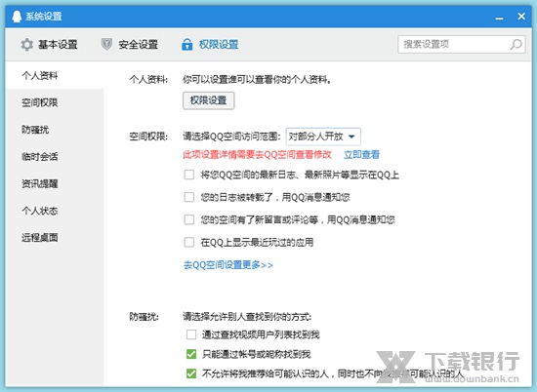Screen dimensions: 537x392
Task: Enable 在QQ上显示最近玩过的应用
Action: point(189,242)
